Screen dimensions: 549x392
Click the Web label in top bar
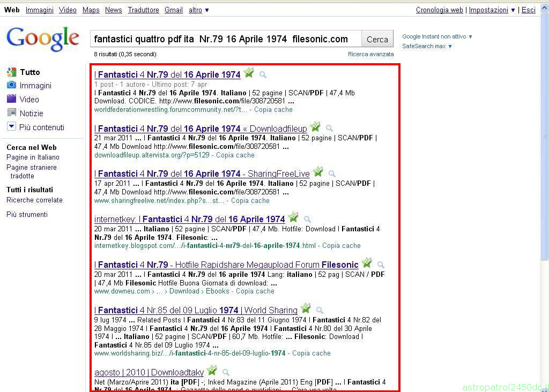pyautogui.click(x=12, y=10)
